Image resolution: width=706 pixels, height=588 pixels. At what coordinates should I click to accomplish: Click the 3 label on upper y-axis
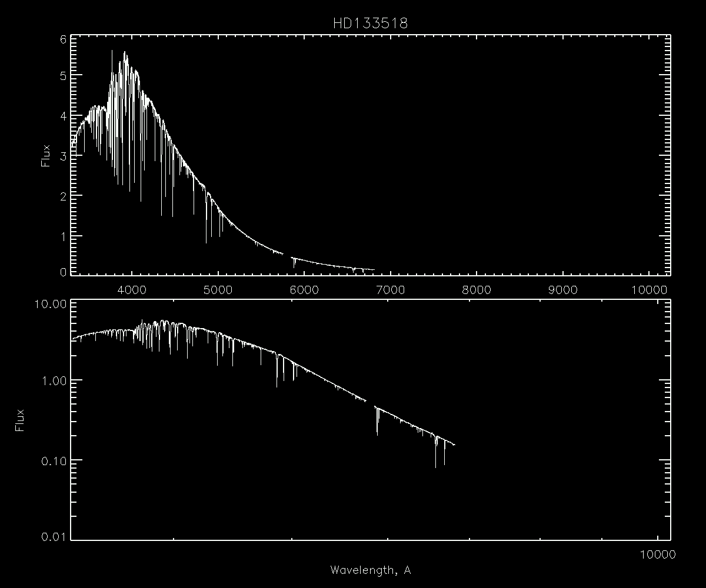point(62,155)
